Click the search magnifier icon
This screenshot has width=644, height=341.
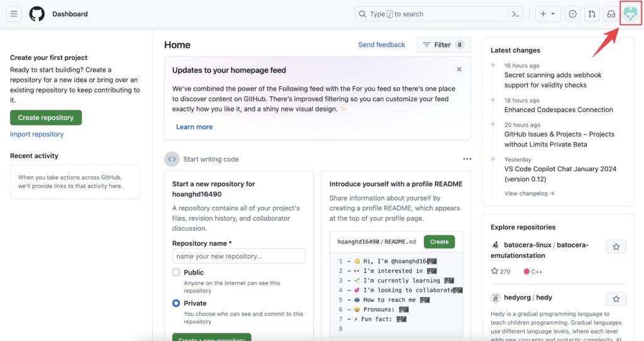(x=362, y=14)
